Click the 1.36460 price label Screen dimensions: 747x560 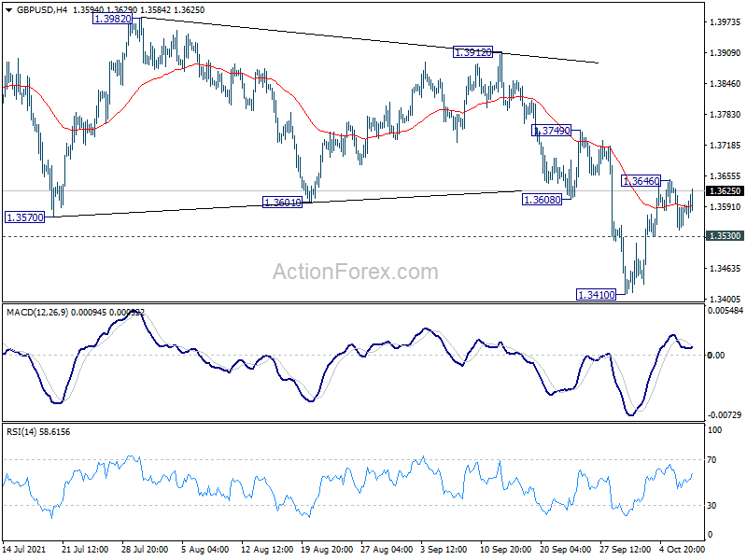click(641, 181)
